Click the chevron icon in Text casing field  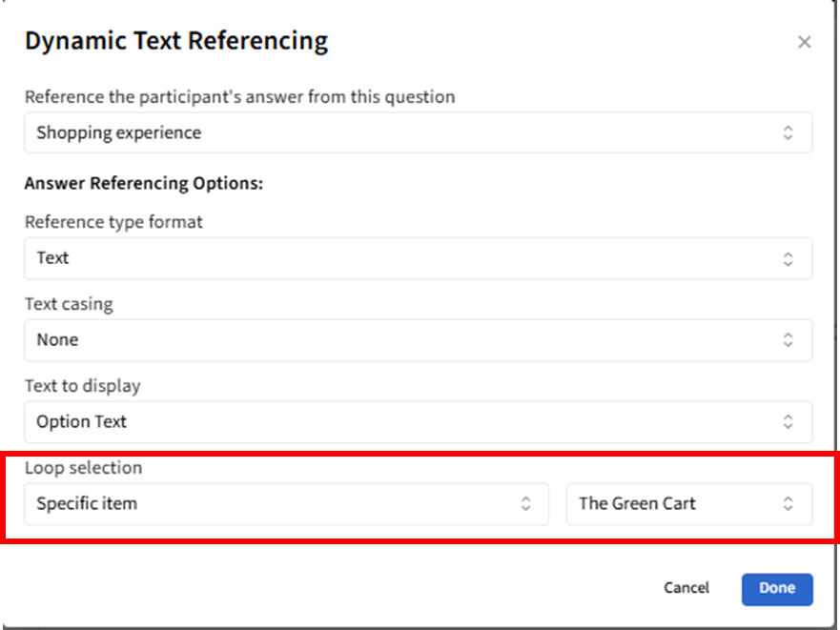788,340
